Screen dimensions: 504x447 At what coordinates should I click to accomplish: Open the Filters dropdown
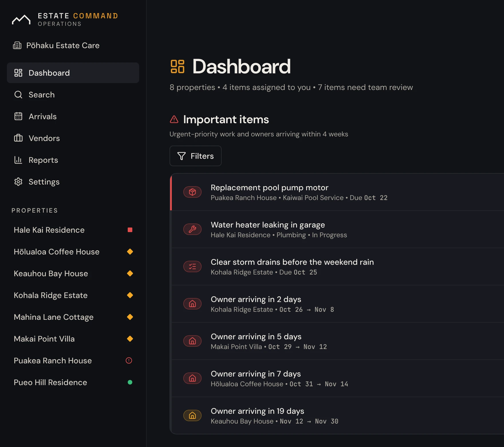pos(196,156)
